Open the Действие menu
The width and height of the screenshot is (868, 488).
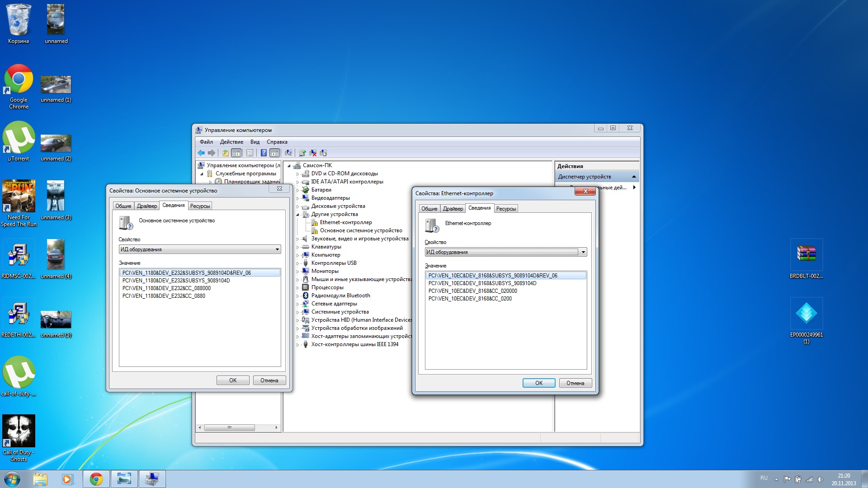[x=231, y=142]
